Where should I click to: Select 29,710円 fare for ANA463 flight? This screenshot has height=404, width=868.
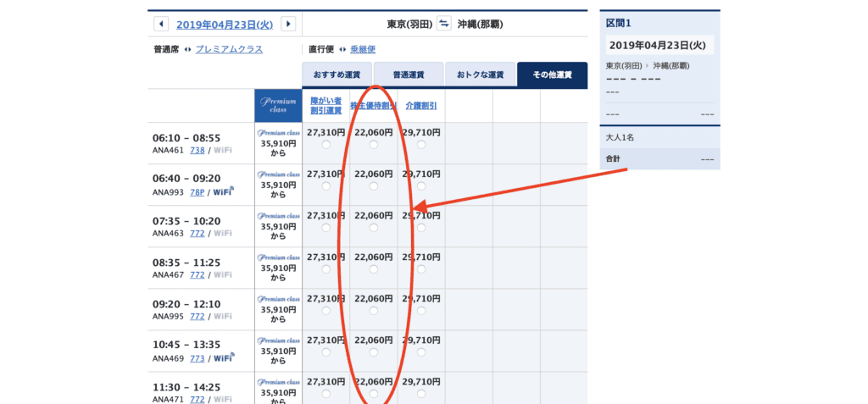(x=421, y=228)
